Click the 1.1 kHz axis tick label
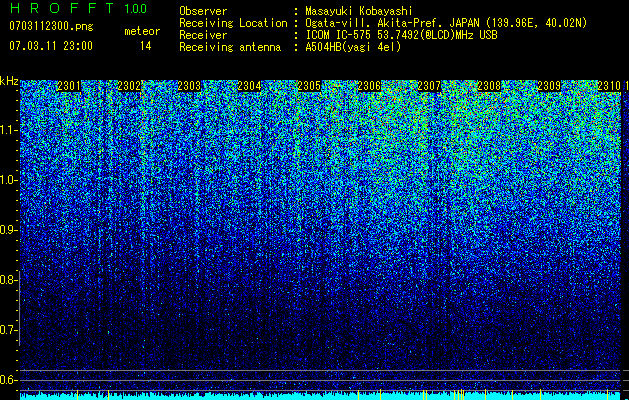 [8, 130]
